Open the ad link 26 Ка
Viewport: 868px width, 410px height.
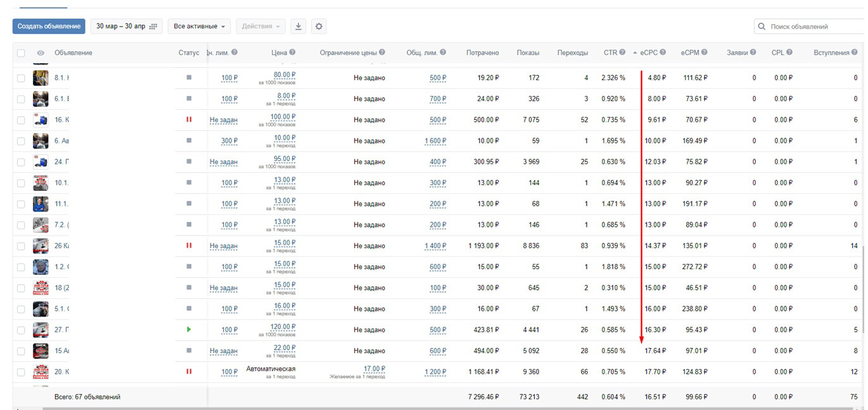click(61, 246)
